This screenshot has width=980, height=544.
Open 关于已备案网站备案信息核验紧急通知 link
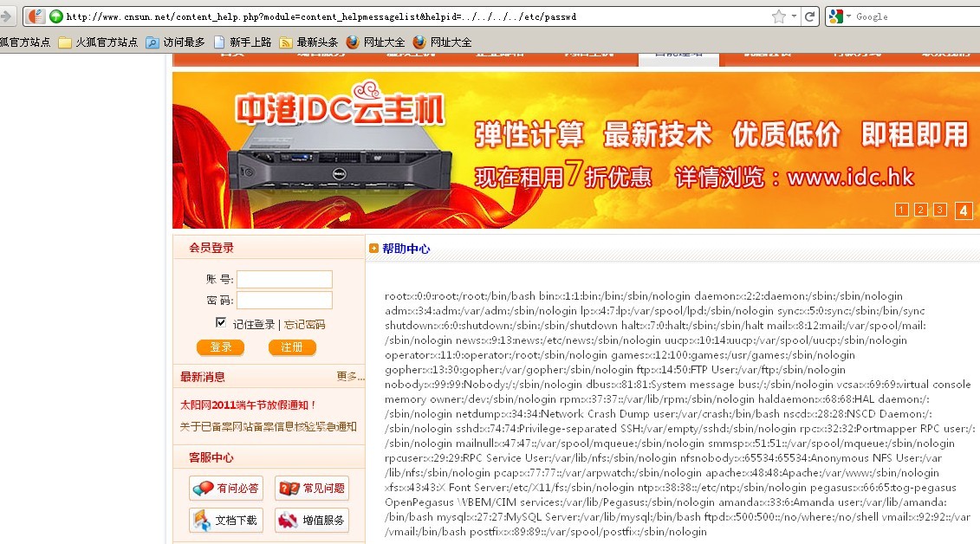coord(268,426)
